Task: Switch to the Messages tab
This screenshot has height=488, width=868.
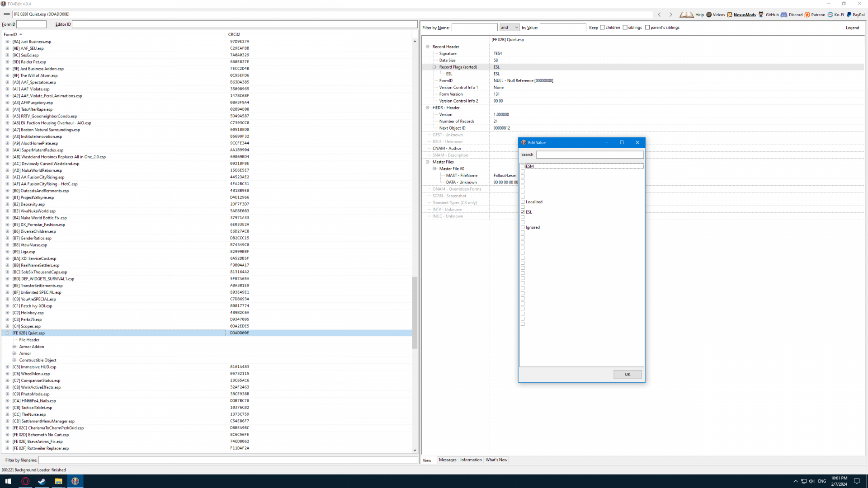Action: (x=448, y=460)
